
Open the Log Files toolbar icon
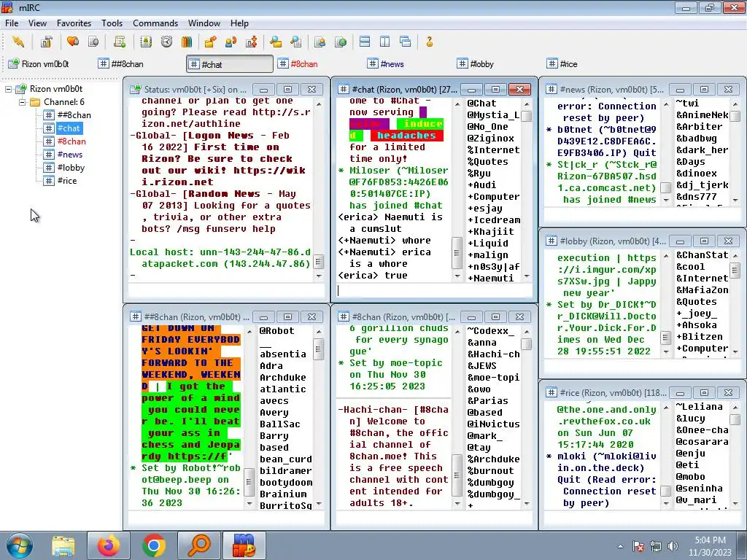tap(296, 42)
